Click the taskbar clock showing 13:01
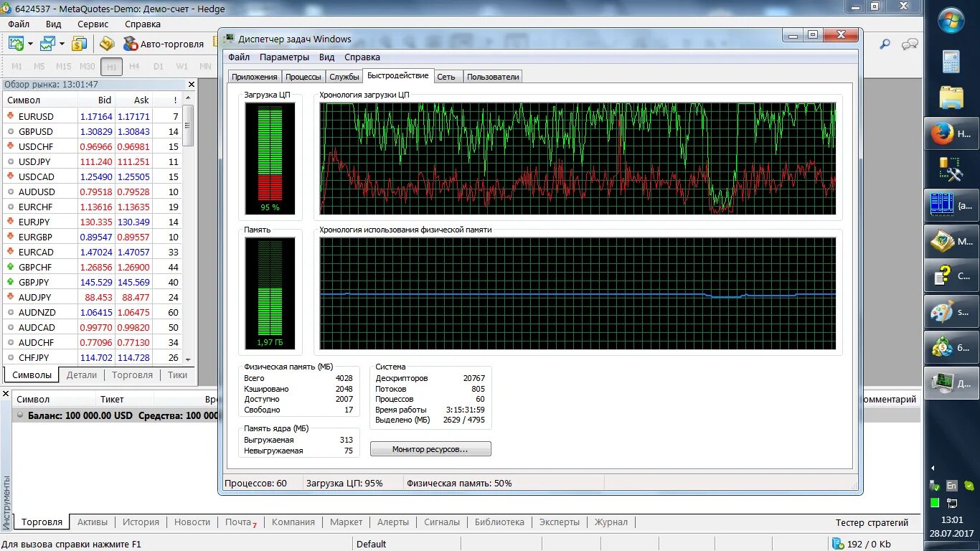980x551 pixels. click(x=951, y=519)
